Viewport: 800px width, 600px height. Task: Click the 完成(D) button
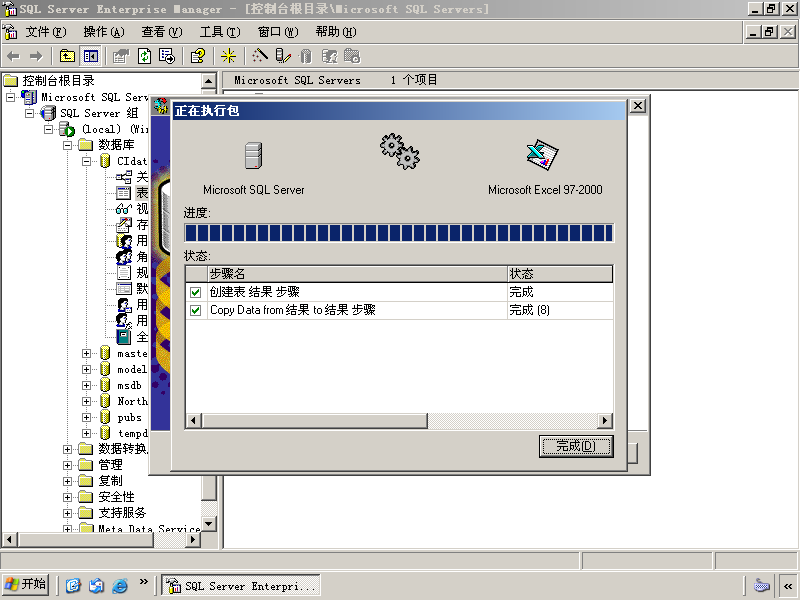coord(576,446)
